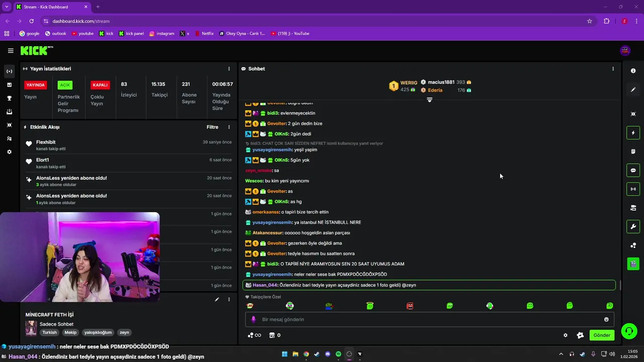Image resolution: width=644 pixels, height=362 pixels.
Task: Toggle the wrench mod tools widget
Action: coord(633,226)
